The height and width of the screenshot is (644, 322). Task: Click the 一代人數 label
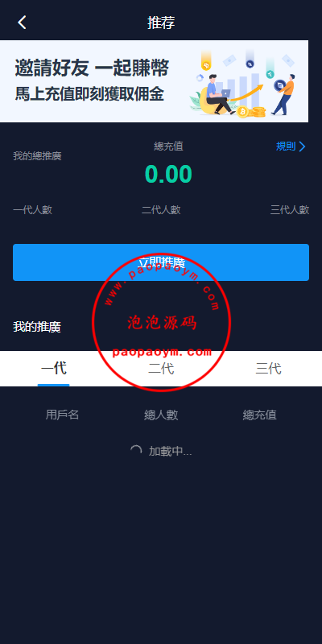click(x=32, y=210)
